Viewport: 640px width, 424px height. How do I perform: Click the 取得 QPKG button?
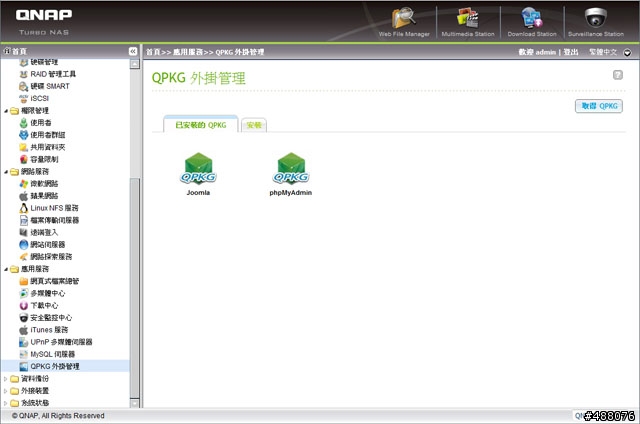[599, 106]
